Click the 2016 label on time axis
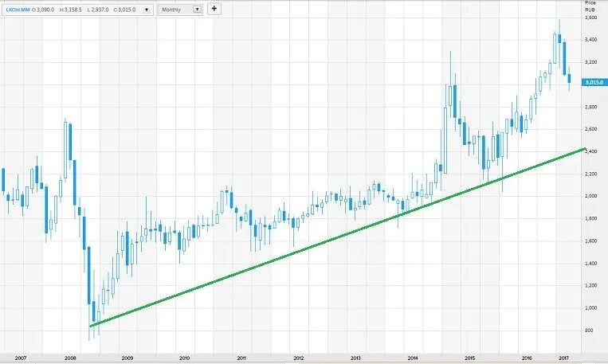Image resolution: width=608 pixels, height=364 pixels. pyautogui.click(x=527, y=358)
